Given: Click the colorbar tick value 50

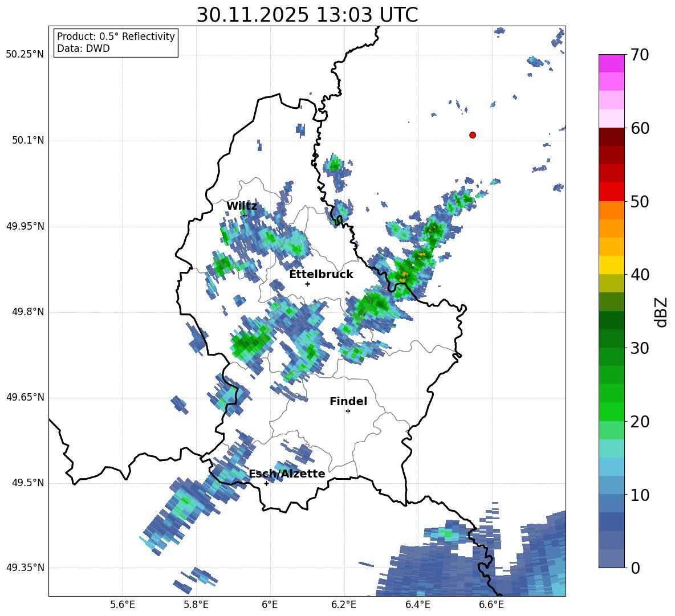Looking at the screenshot, I should pos(640,202).
